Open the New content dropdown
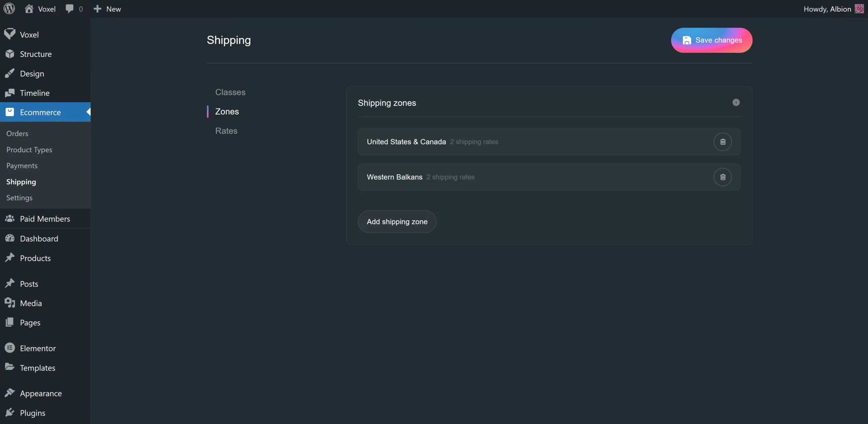This screenshot has height=424, width=868. [107, 9]
